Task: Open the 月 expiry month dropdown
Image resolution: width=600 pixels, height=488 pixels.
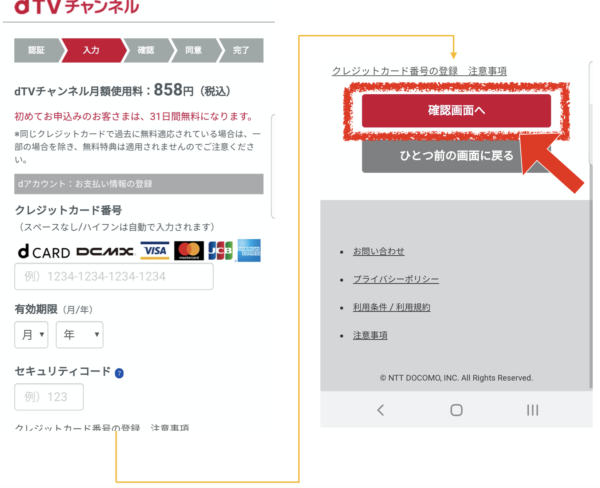Action: point(31,335)
